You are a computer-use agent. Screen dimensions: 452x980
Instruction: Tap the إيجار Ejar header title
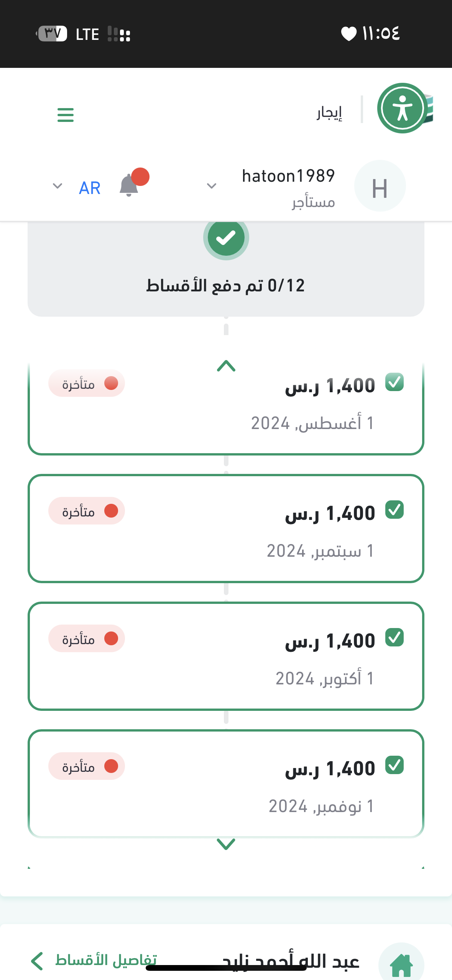tap(329, 113)
